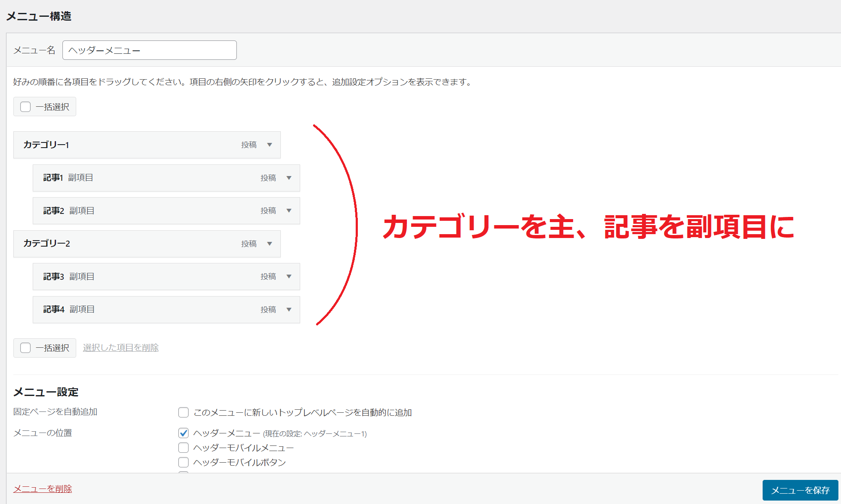
Task: Tick the lower 一括選択 checkbox beside the delete link
Action: point(25,348)
